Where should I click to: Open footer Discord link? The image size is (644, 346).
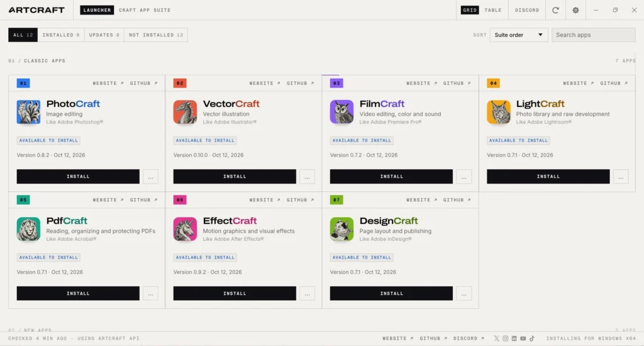(x=469, y=338)
